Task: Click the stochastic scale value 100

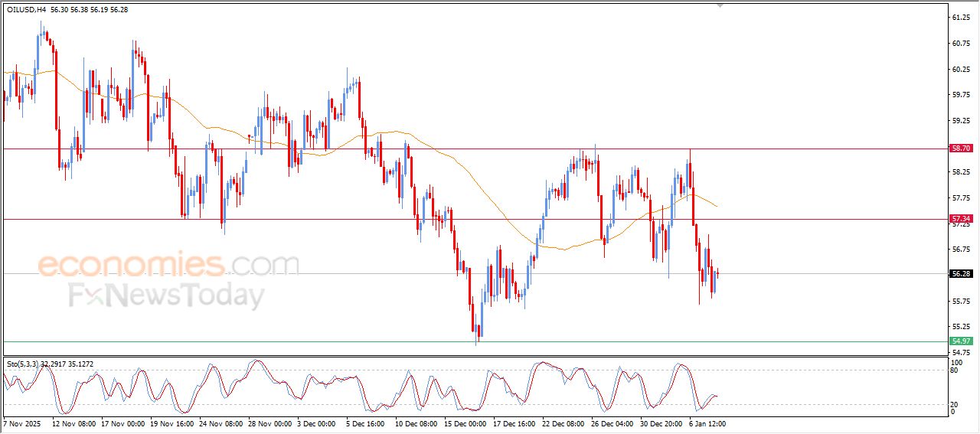Action: tap(956, 361)
